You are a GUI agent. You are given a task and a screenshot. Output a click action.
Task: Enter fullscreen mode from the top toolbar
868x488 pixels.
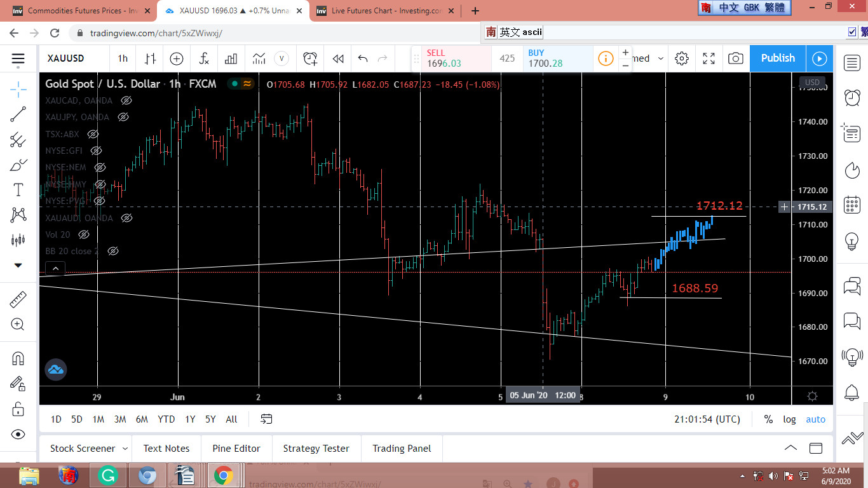coord(709,58)
